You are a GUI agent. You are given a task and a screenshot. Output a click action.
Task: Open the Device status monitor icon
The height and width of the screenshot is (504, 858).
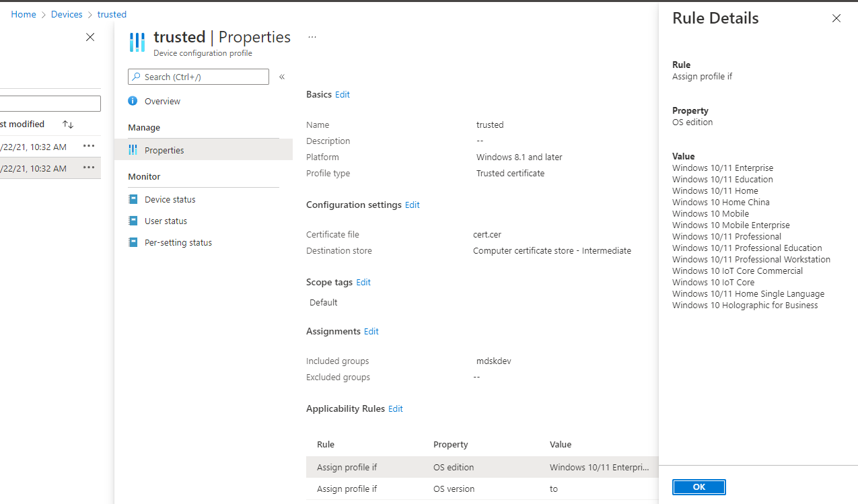[x=133, y=199]
